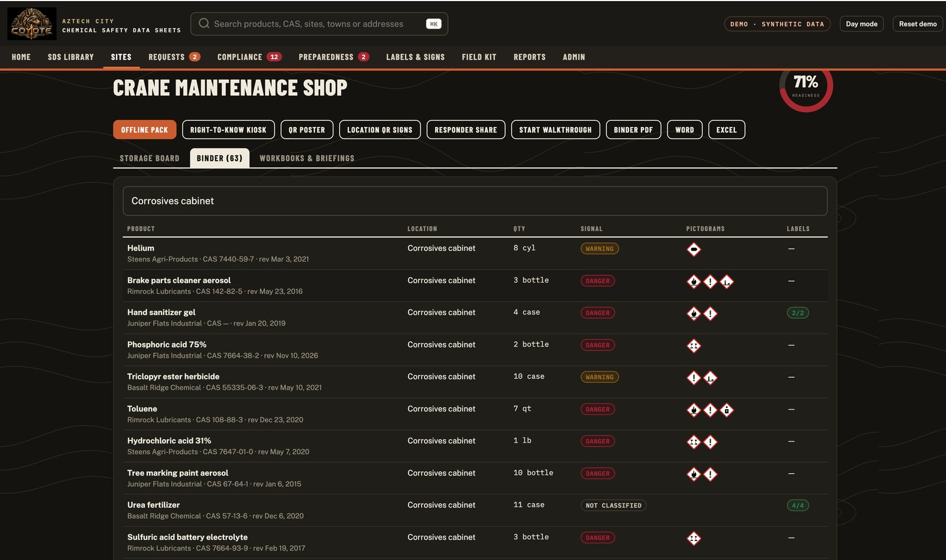Open Responder Share

pos(466,130)
